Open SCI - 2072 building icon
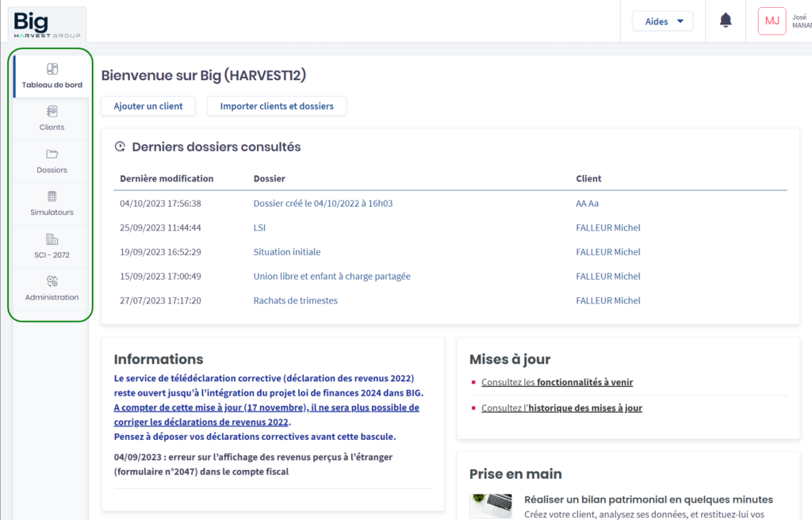 52,239
